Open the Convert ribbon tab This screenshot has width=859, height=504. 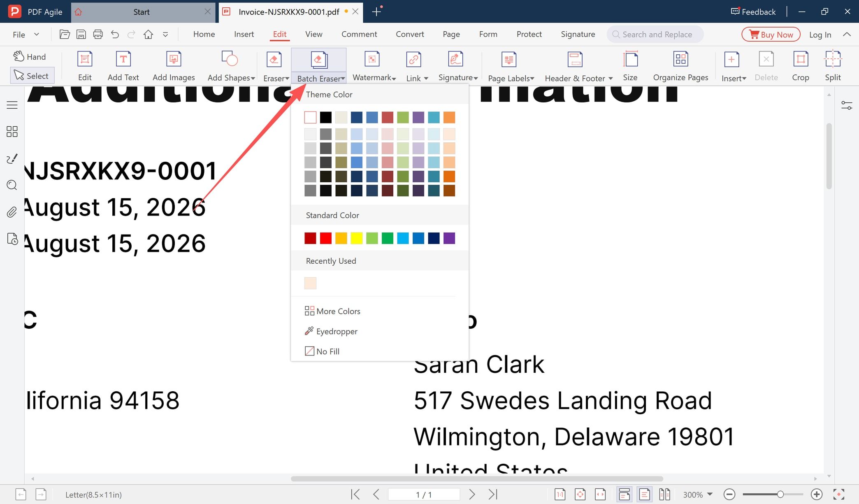pyautogui.click(x=410, y=34)
